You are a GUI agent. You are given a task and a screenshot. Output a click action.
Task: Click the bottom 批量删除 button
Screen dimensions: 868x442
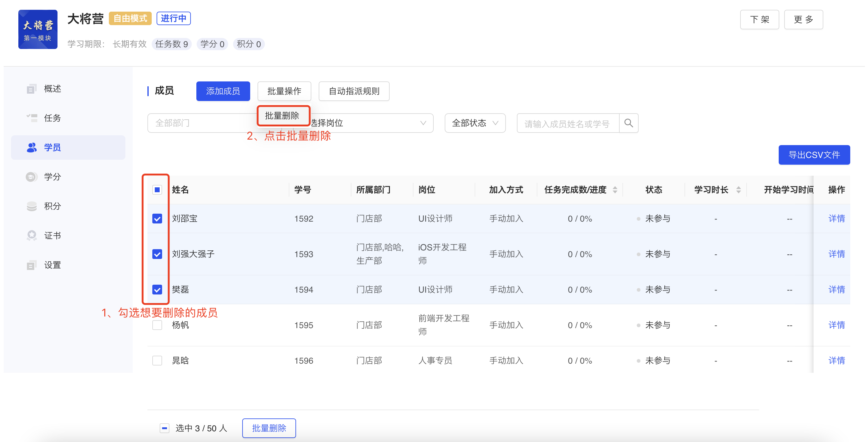coord(269,428)
